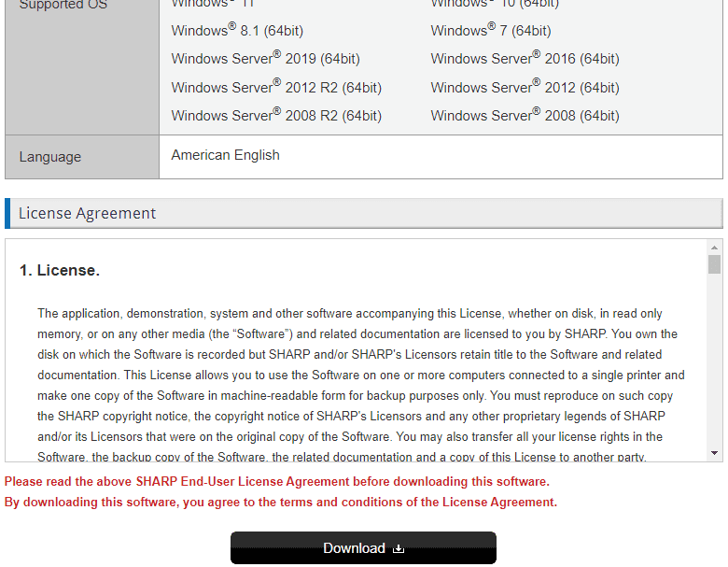Click Windows Server 2008 (64bit) text

[525, 116]
